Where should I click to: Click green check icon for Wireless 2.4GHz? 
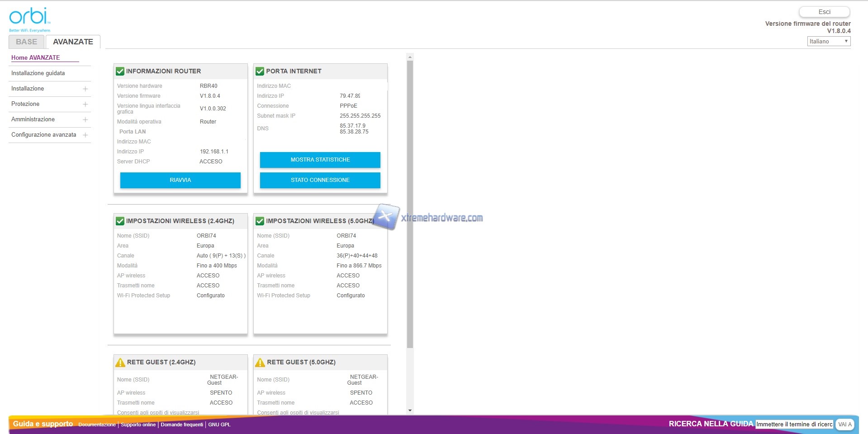click(x=120, y=221)
